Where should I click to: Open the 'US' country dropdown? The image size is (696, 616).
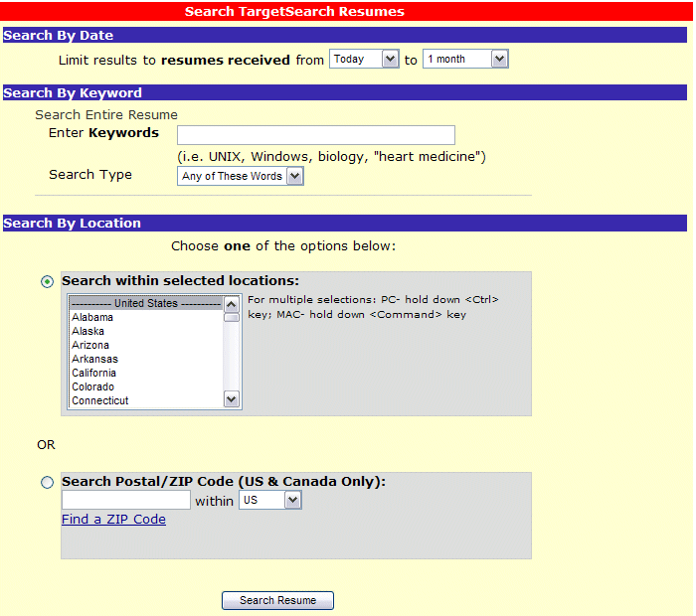tap(270, 500)
